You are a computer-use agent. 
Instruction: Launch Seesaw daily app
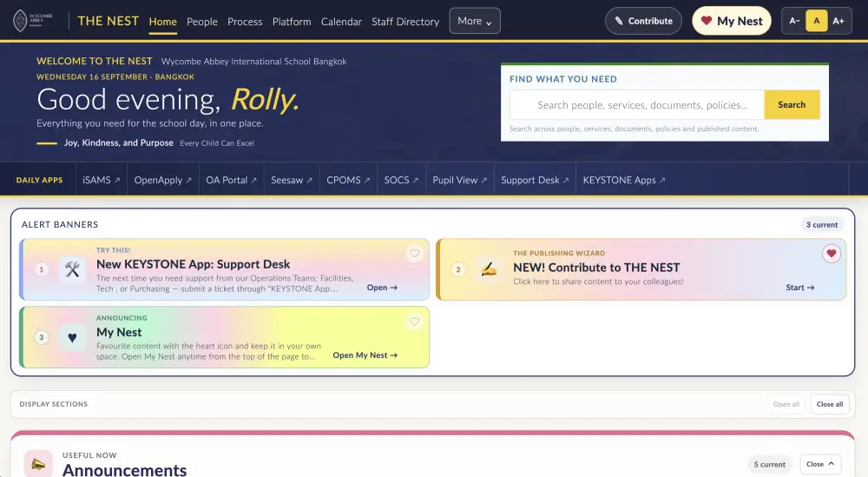[292, 180]
